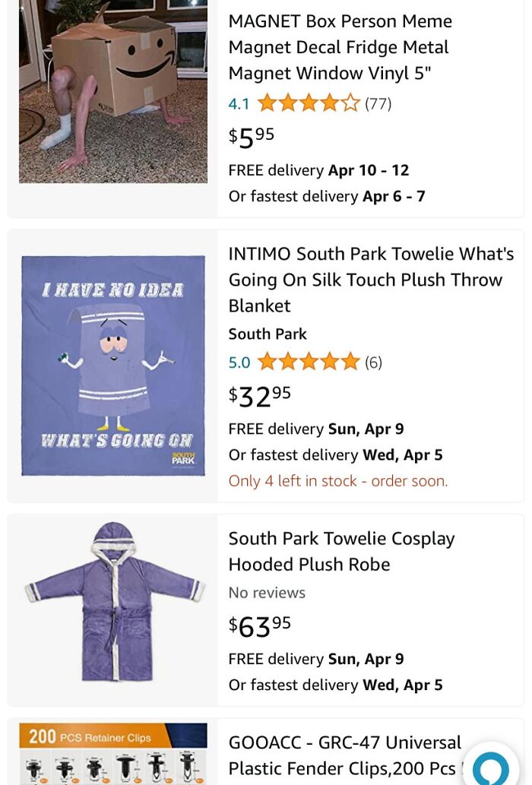Screen dimensions: 532x785
Task: Select the South Park brand label
Action: pos(268,334)
